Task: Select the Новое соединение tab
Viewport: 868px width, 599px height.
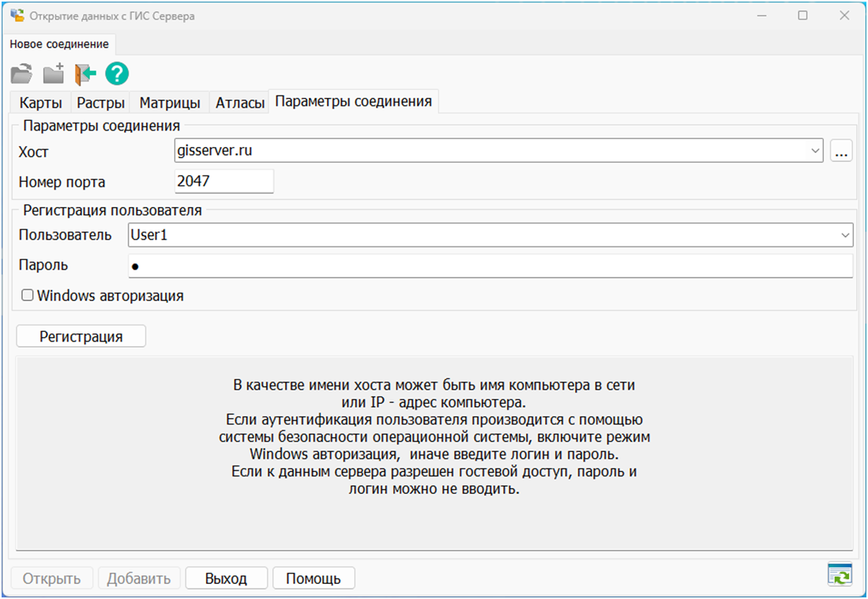Action: (x=59, y=44)
